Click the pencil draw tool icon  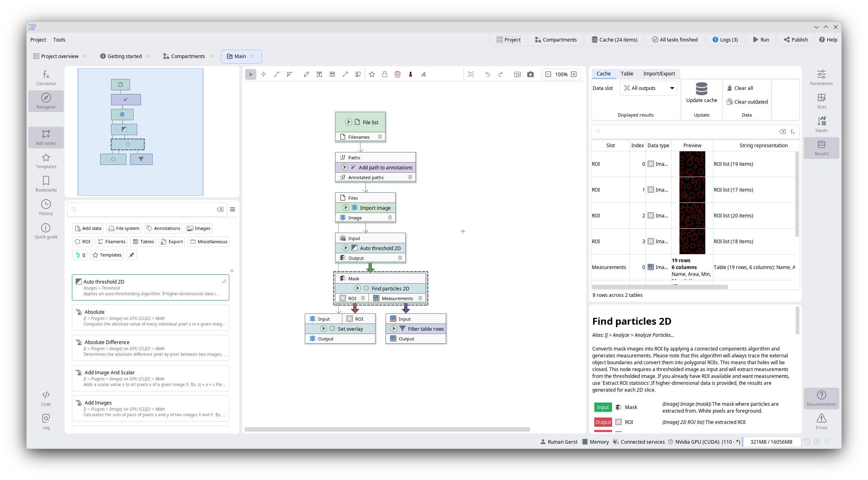coord(306,74)
